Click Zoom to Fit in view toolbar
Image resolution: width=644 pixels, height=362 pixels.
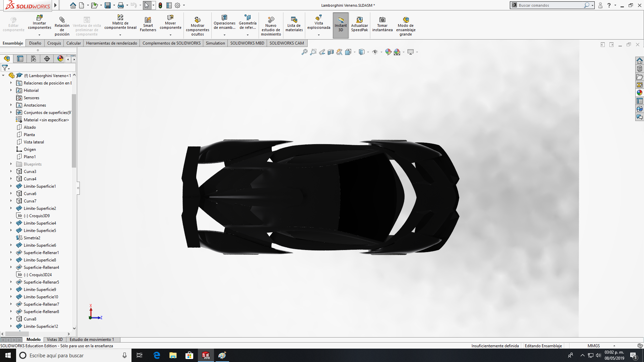pyautogui.click(x=304, y=52)
